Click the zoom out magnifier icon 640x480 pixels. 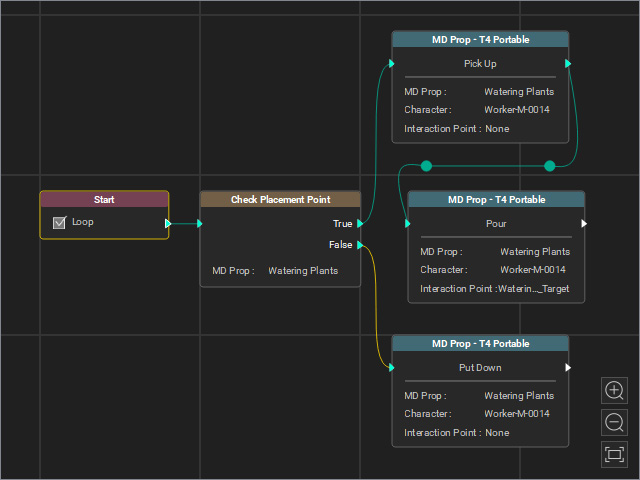pyautogui.click(x=614, y=422)
